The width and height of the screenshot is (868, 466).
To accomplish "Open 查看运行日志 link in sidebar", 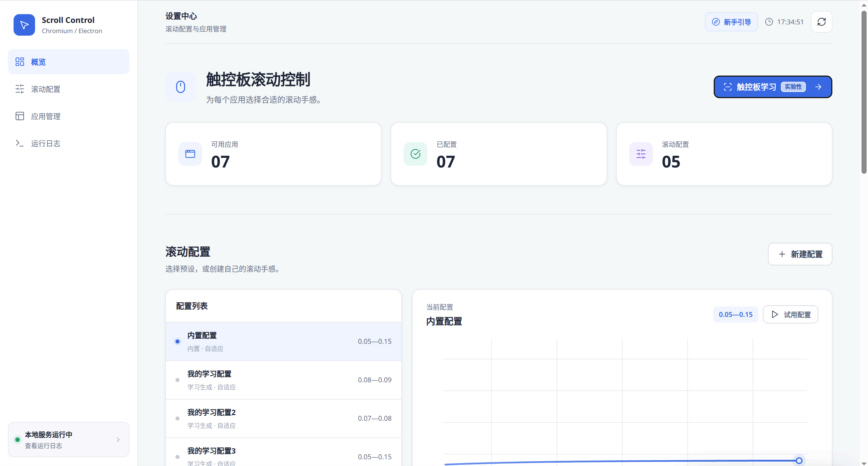I will (x=44, y=445).
